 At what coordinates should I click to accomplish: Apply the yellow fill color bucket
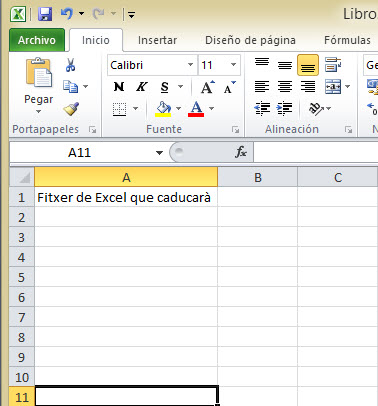click(163, 109)
